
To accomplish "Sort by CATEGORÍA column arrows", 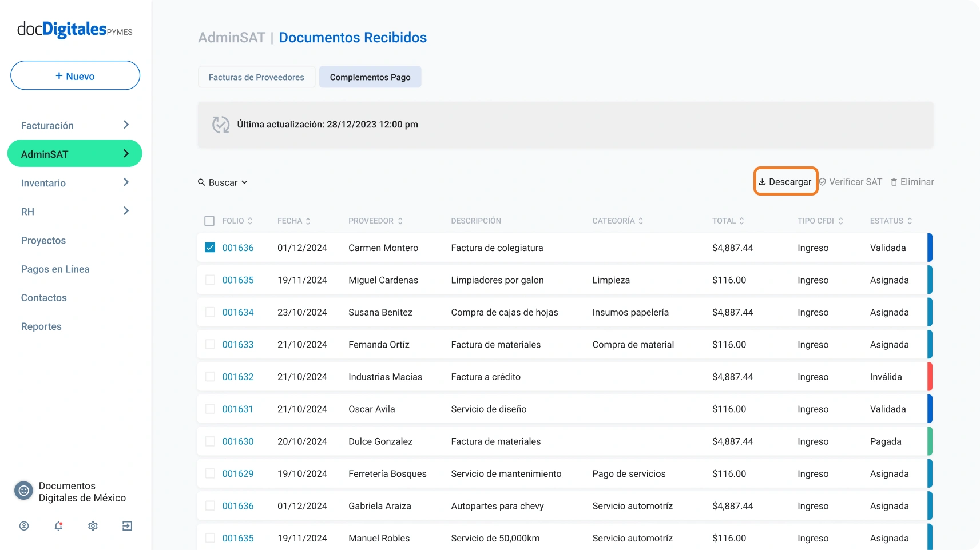I will (x=641, y=221).
